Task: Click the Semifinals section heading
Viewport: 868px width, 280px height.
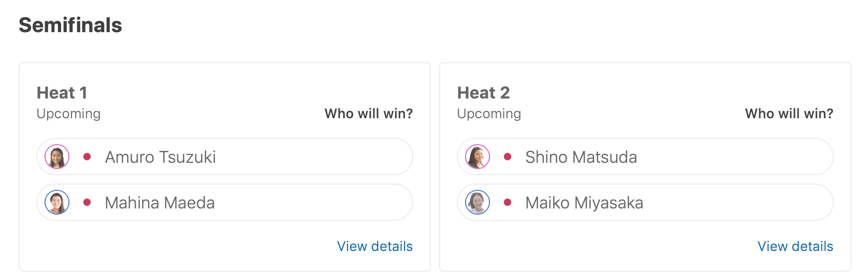Action: pyautogui.click(x=70, y=25)
